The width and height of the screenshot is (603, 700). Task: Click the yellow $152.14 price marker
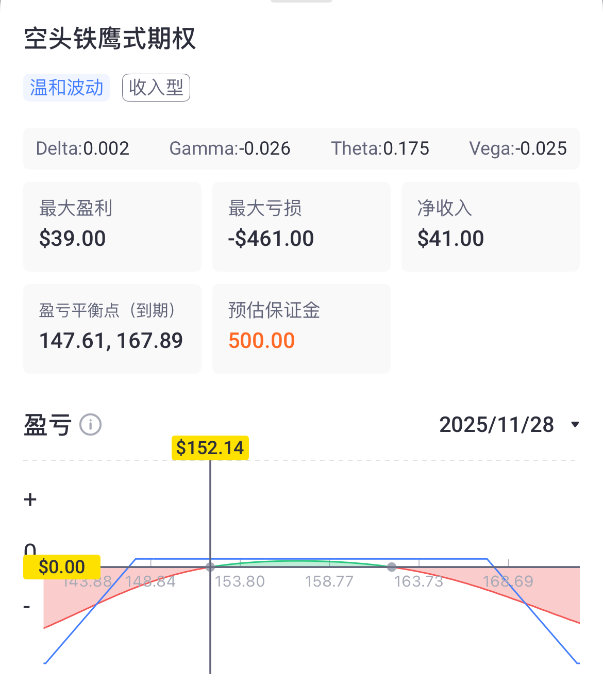(210, 447)
